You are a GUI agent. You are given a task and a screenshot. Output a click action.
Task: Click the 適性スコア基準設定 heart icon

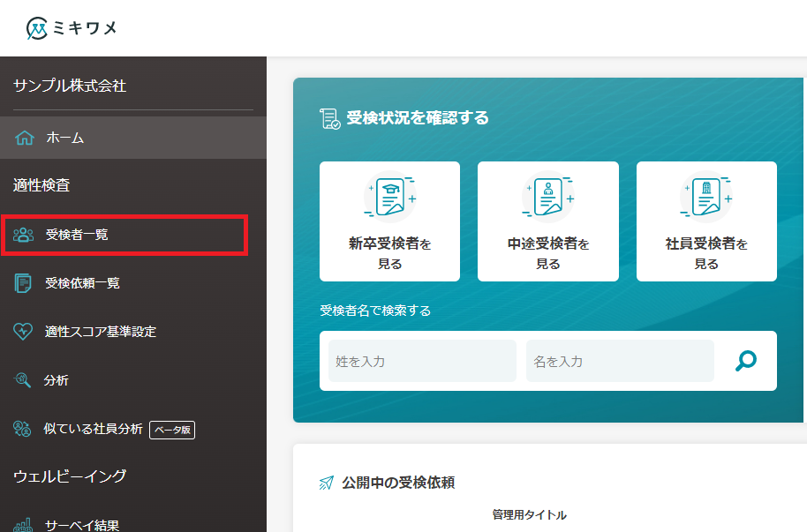coord(24,332)
